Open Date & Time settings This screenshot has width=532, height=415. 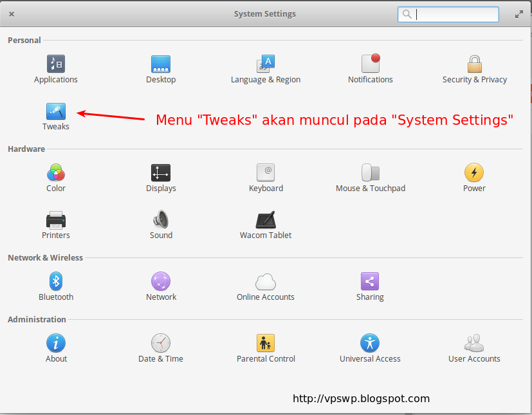coord(161,349)
